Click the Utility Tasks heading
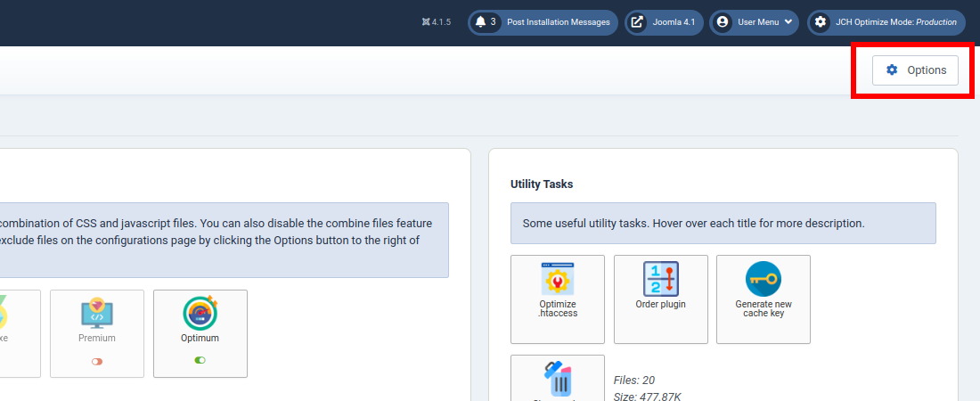The image size is (980, 401). (542, 184)
